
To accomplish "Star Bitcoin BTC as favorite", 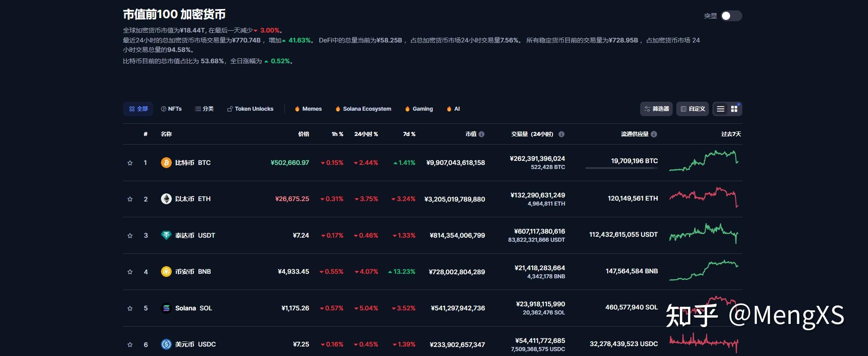I will pyautogui.click(x=130, y=163).
